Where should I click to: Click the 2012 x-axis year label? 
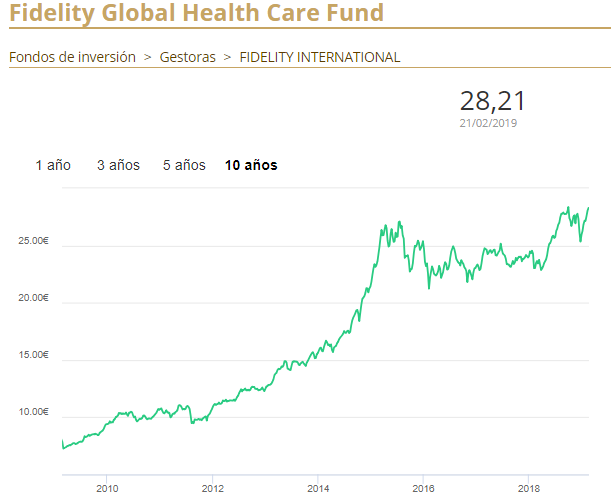click(x=212, y=489)
